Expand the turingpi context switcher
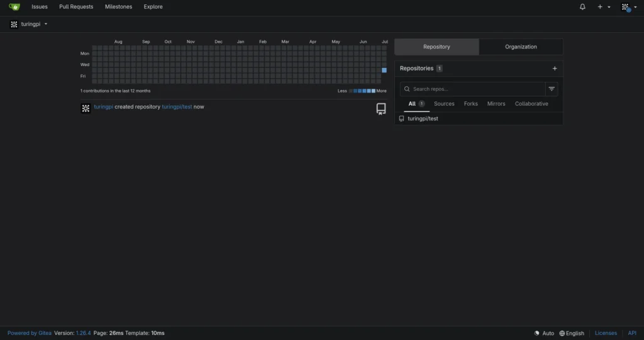 tap(29, 25)
